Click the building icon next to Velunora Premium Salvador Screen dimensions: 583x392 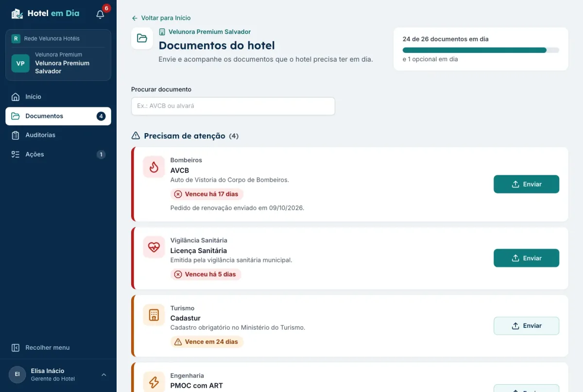pos(162,32)
